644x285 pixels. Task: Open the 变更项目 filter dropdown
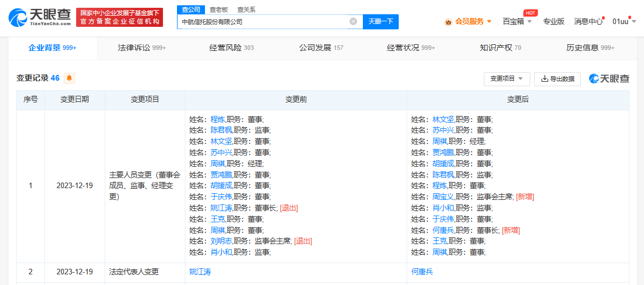pos(507,79)
